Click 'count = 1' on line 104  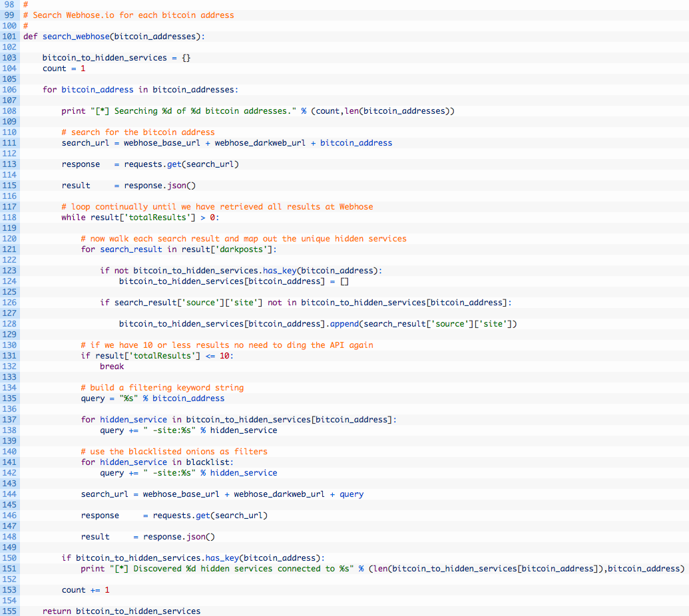click(64, 69)
